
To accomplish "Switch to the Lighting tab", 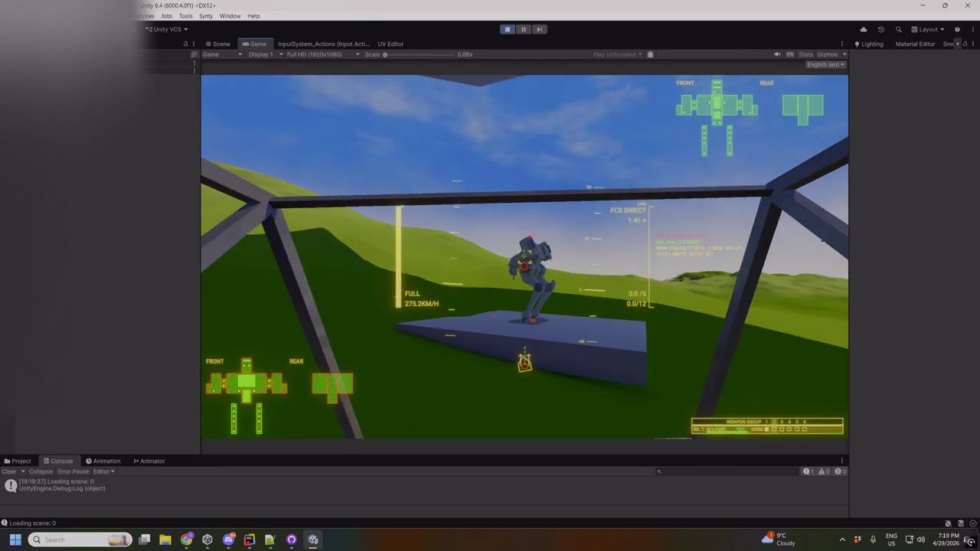I will 869,44.
